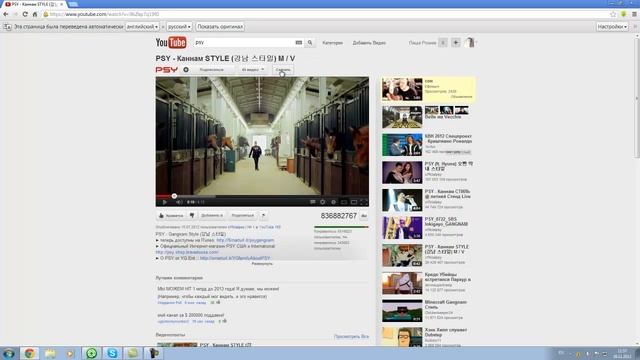
Task: Expand the channel videos dropdown
Action: pos(253,70)
